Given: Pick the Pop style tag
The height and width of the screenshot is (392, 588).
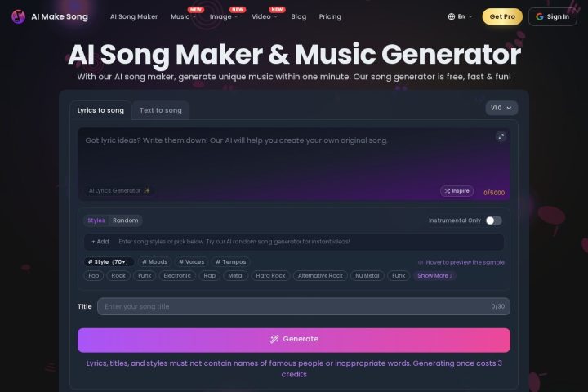Looking at the screenshot, I should [x=93, y=276].
